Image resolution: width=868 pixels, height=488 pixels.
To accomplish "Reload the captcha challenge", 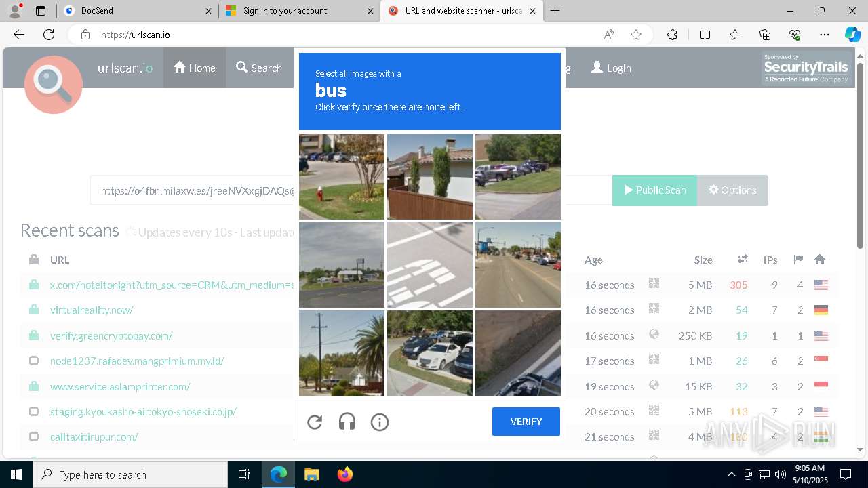I will (x=315, y=422).
